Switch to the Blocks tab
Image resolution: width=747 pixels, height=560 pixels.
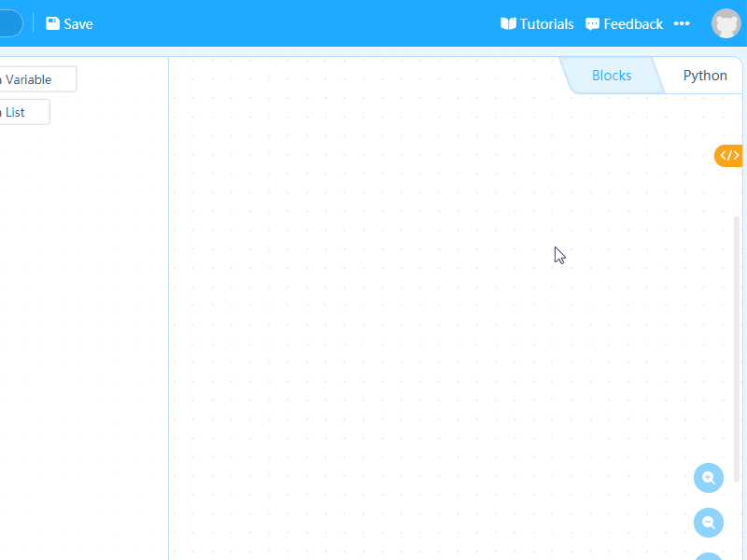612,76
